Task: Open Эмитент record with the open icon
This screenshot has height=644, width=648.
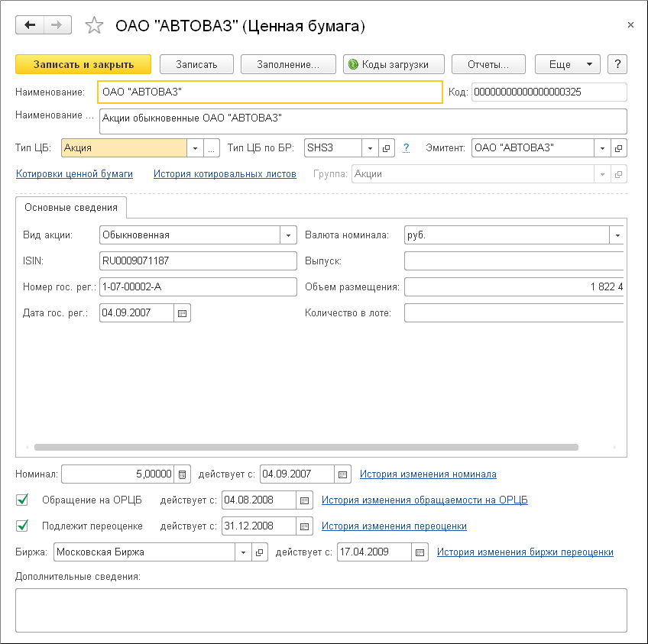Action: pos(619,148)
